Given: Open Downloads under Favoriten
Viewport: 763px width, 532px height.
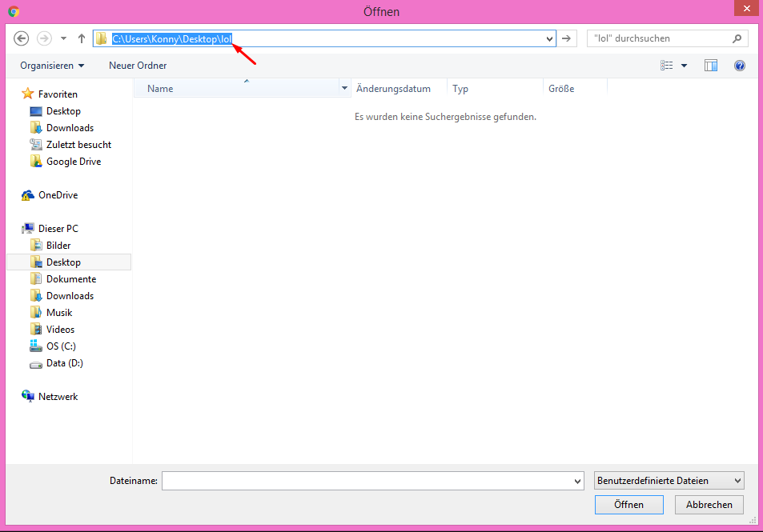Looking at the screenshot, I should click(70, 128).
